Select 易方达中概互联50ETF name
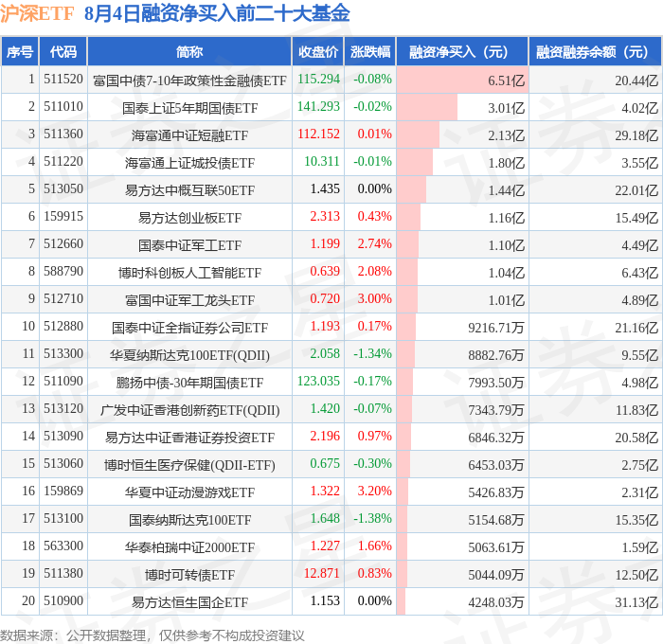 [x=189, y=190]
